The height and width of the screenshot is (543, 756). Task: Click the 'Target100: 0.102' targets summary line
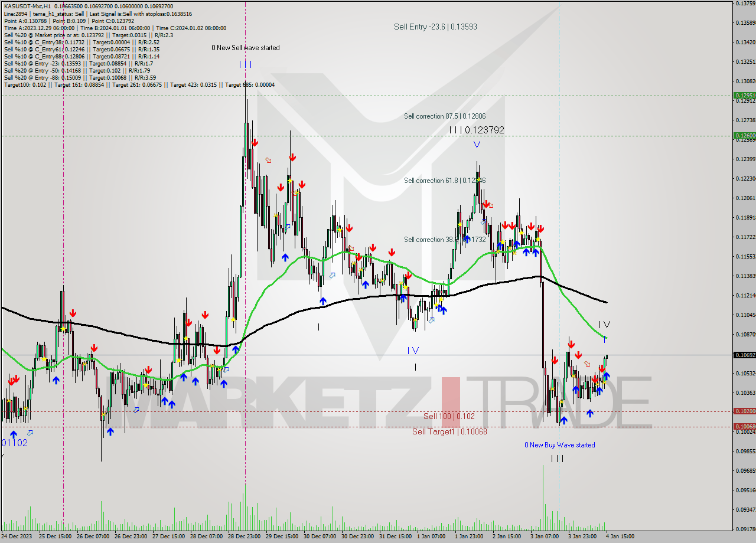[139, 84]
